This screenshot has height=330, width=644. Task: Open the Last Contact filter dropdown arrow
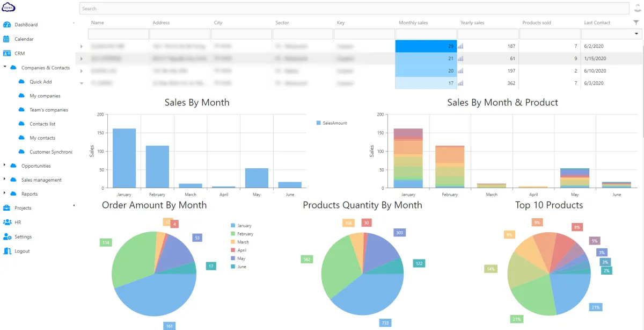tap(637, 34)
